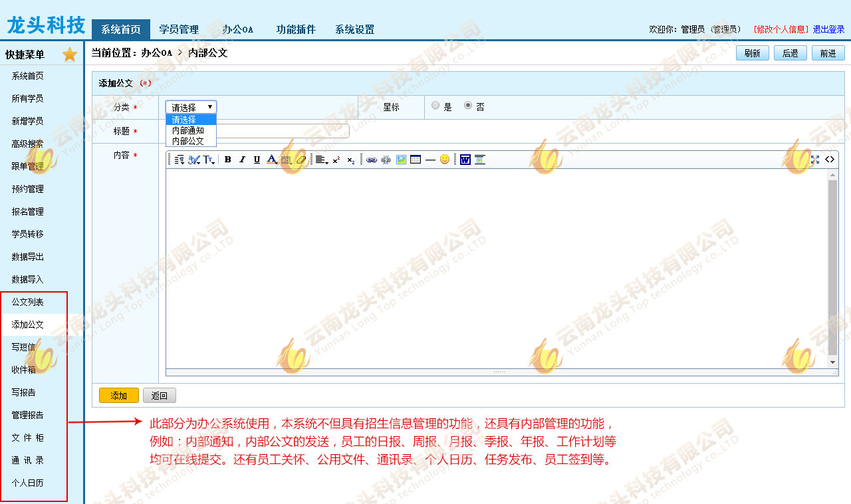Screen dimensions: 851x504
Task: Select the 是 radio for 星标
Action: click(x=435, y=105)
